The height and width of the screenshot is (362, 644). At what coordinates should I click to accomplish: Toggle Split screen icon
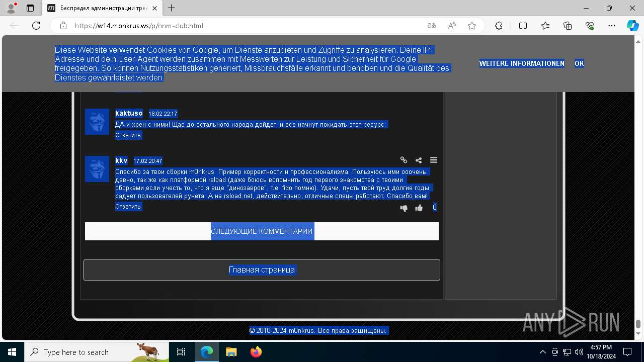coord(523,26)
